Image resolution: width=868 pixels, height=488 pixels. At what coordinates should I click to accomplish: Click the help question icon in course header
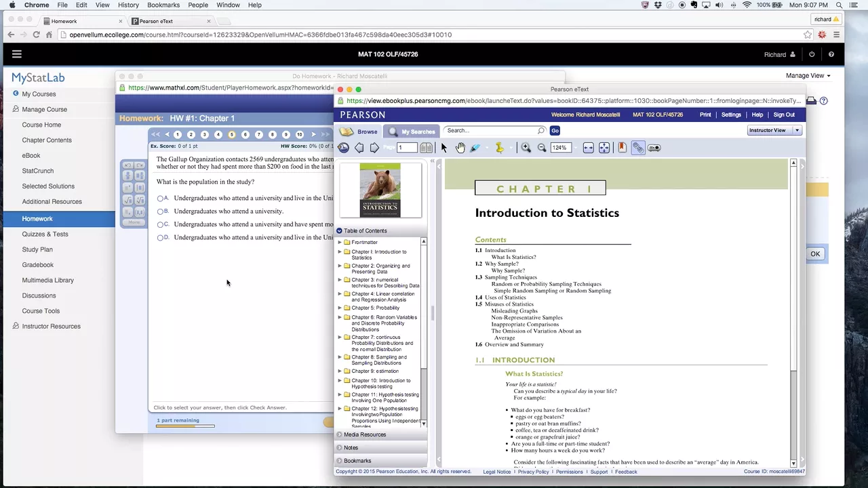click(x=831, y=54)
